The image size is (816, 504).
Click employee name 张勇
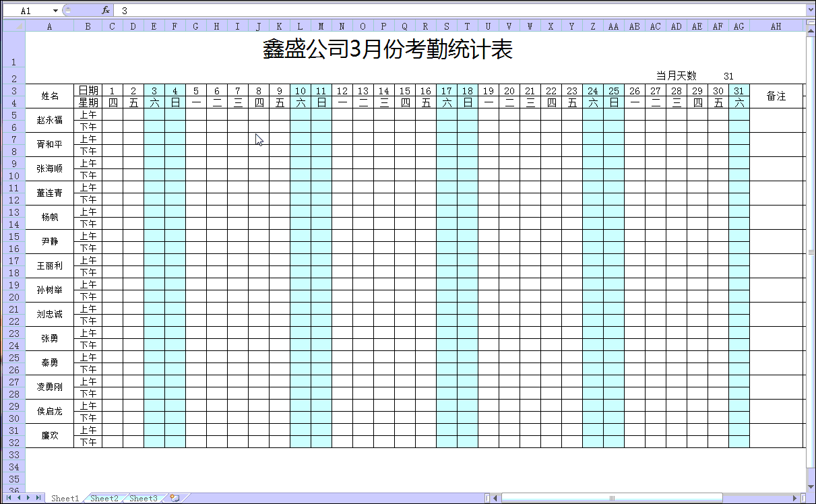(49, 339)
